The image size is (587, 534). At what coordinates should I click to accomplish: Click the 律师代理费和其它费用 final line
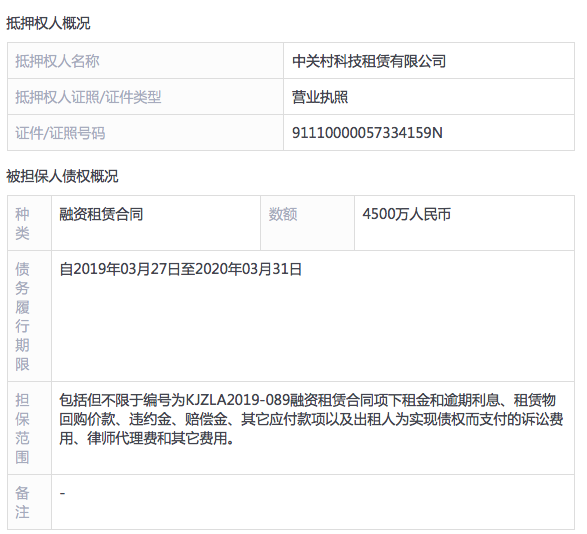147,438
